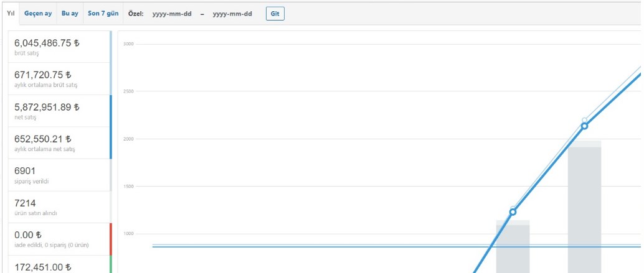
Task: Show the Son 7 gün report
Action: tap(103, 14)
